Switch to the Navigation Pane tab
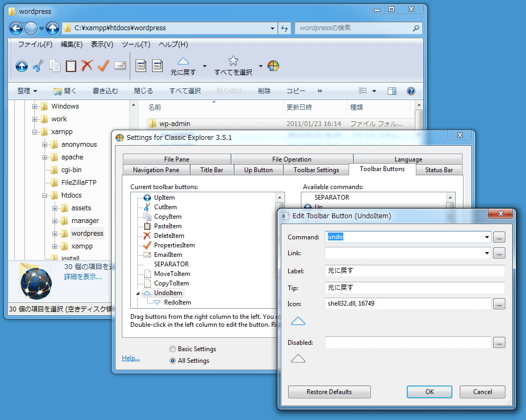The width and height of the screenshot is (526, 420). [x=156, y=169]
